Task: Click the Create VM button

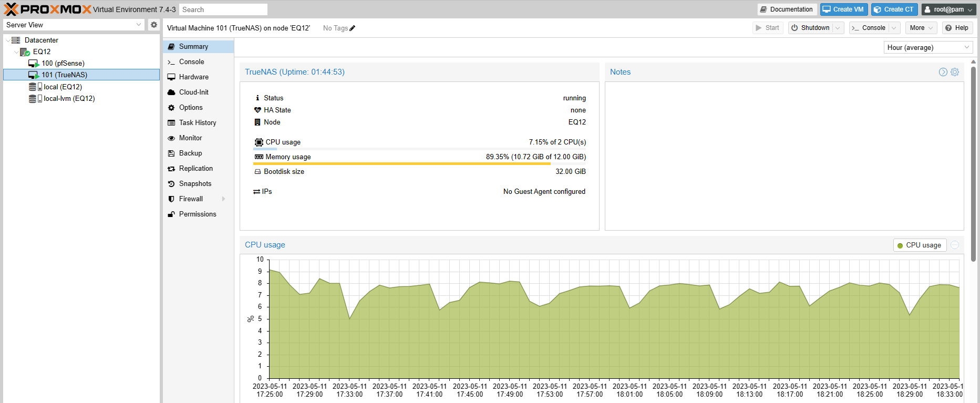Action: pyautogui.click(x=844, y=9)
